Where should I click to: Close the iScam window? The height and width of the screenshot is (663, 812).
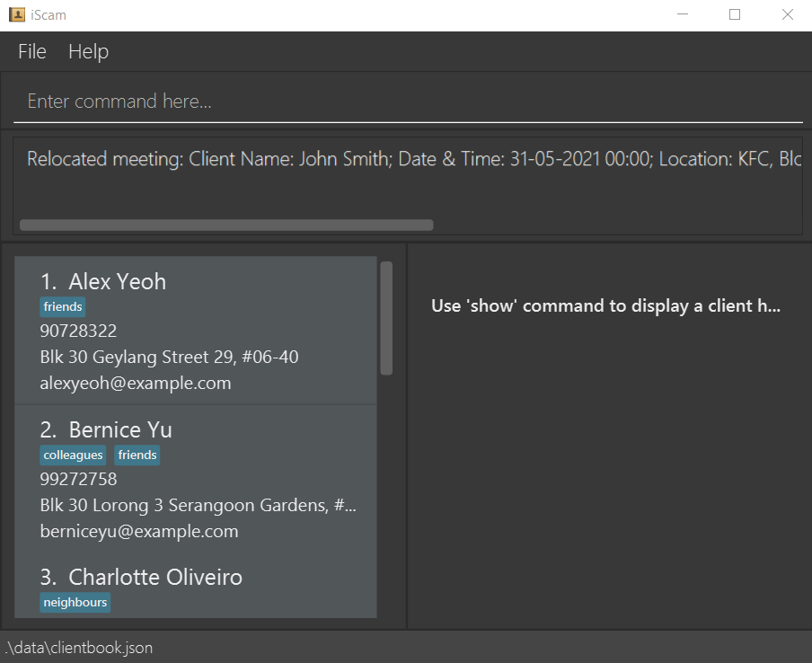click(787, 14)
